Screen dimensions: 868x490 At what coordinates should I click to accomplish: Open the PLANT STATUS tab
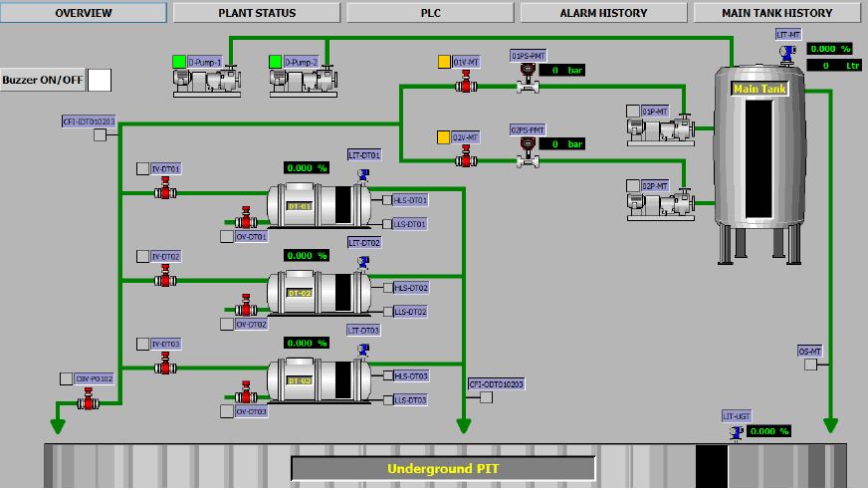click(x=257, y=13)
